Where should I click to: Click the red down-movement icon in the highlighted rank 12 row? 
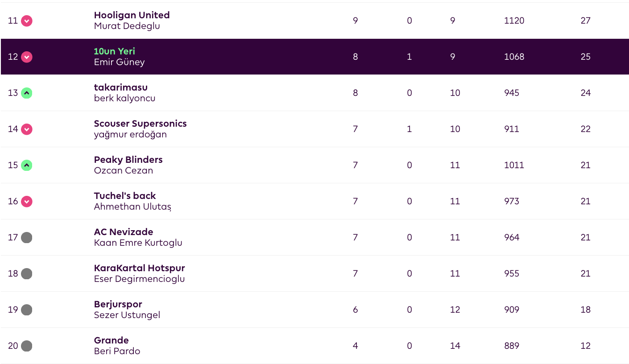point(27,57)
